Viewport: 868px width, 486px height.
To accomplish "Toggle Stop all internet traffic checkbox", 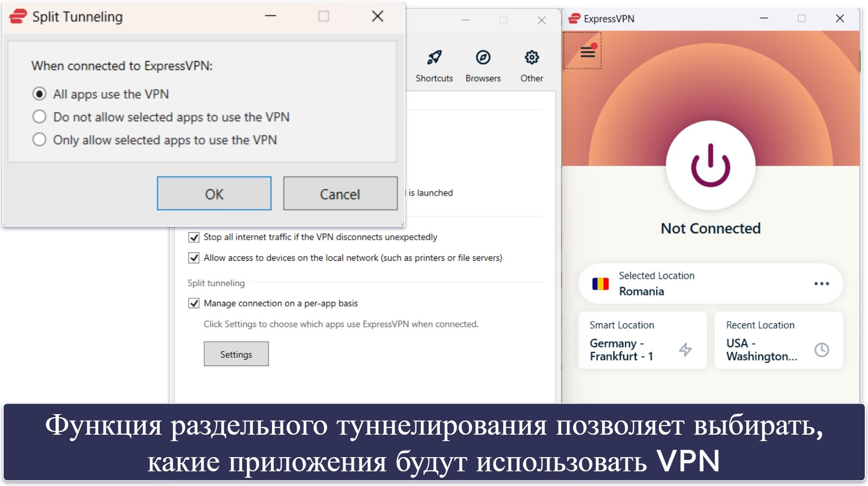I will pos(194,237).
